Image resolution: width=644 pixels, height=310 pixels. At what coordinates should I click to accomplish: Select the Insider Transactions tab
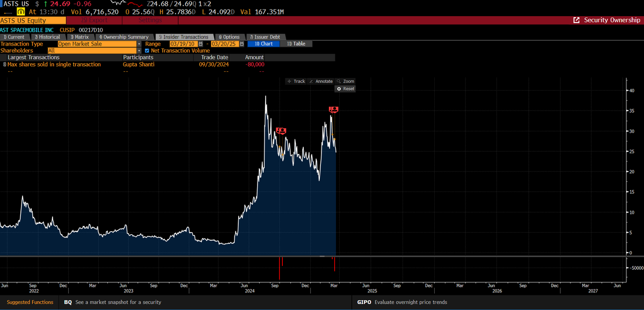[x=186, y=37]
